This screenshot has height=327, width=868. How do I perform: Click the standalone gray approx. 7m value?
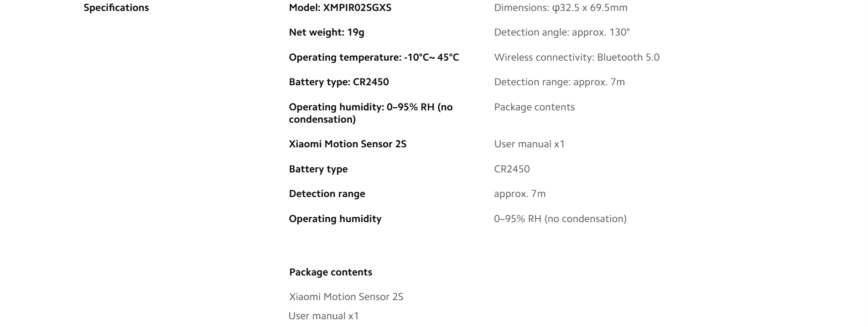click(x=520, y=194)
